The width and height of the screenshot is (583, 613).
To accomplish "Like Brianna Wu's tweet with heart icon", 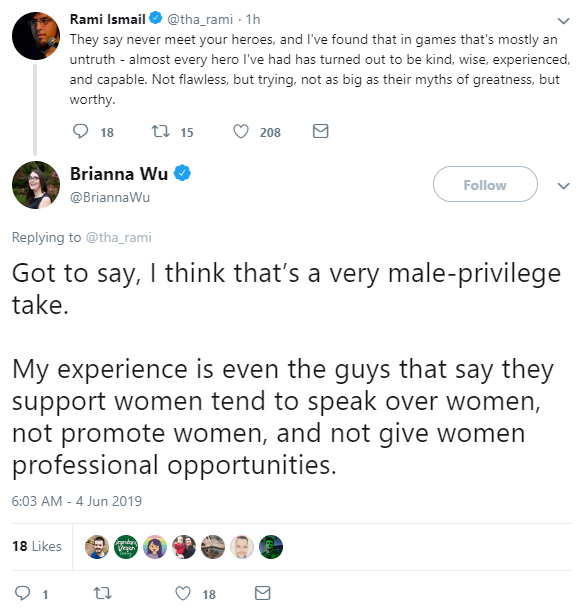I will click(183, 593).
